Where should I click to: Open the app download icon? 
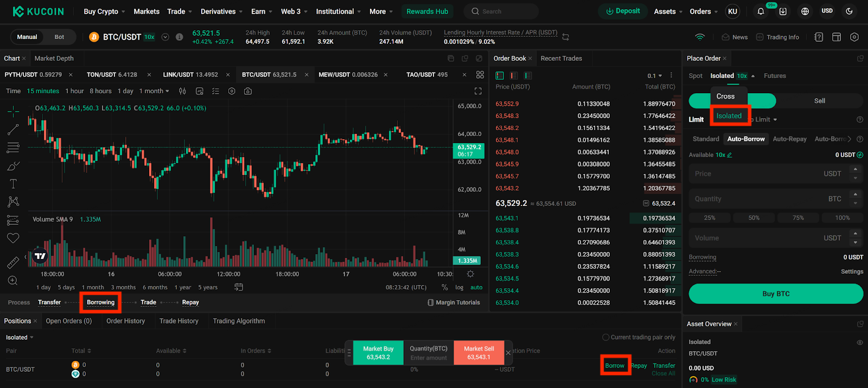tap(783, 11)
